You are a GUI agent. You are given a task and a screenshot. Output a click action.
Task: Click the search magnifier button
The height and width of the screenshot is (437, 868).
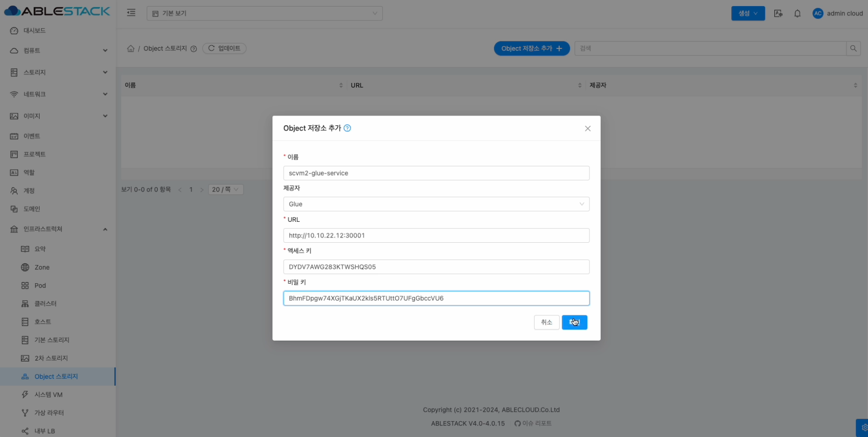click(x=853, y=48)
